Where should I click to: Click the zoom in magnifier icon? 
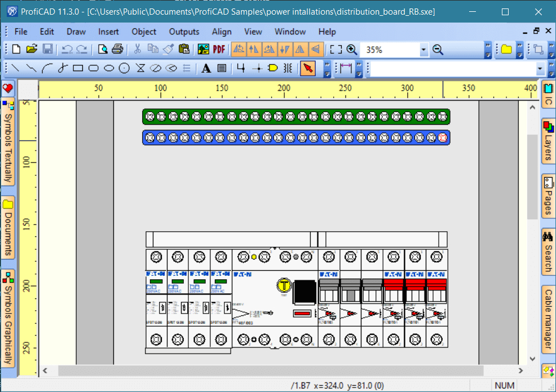click(x=352, y=50)
